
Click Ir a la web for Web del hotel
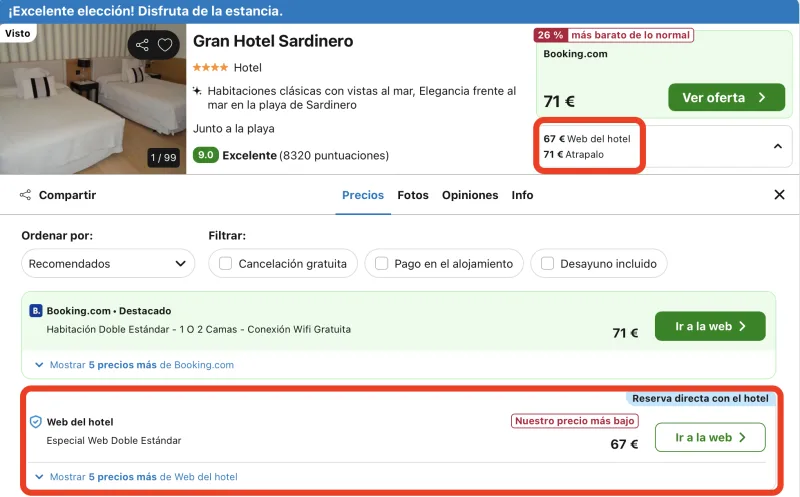click(710, 437)
